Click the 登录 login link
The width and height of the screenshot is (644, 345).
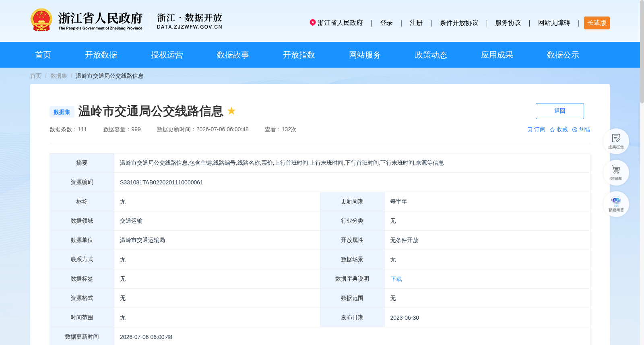(x=386, y=23)
